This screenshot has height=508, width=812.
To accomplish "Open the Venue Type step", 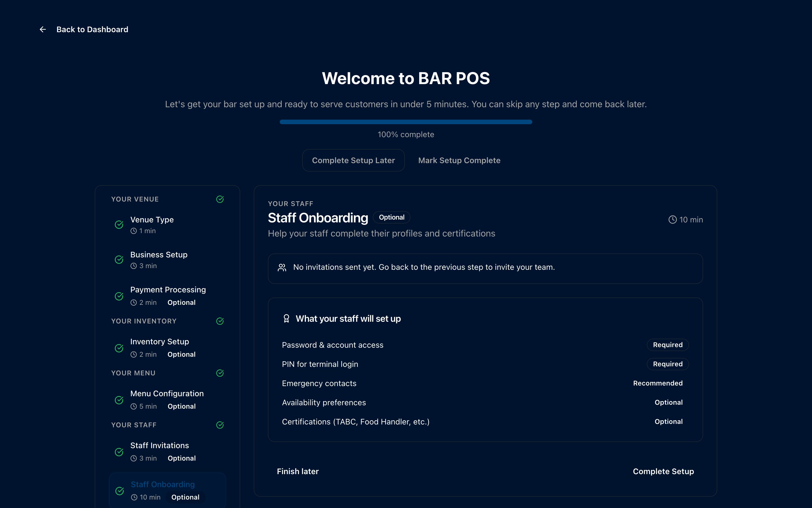I will pos(167,225).
